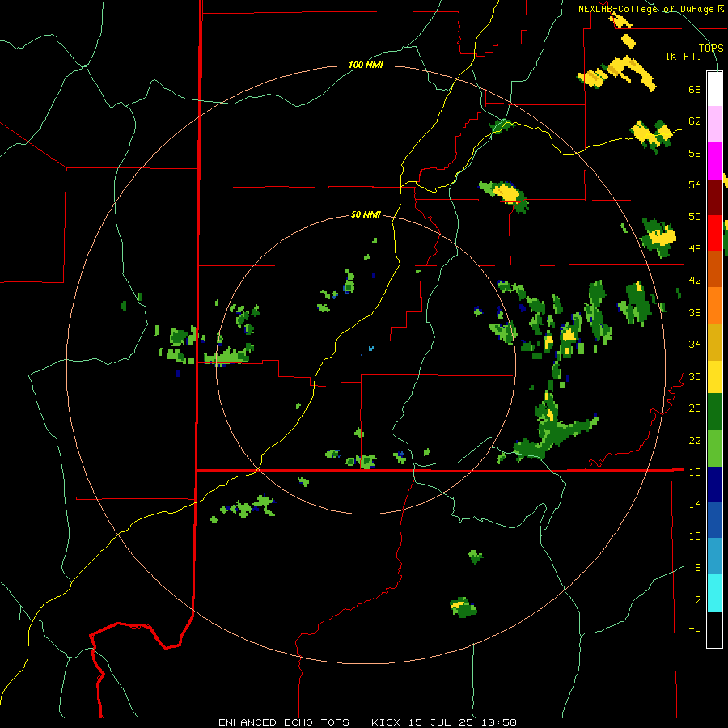Screen dimensions: 728x728
Task: Select the bright red legend swatch
Action: [714, 233]
